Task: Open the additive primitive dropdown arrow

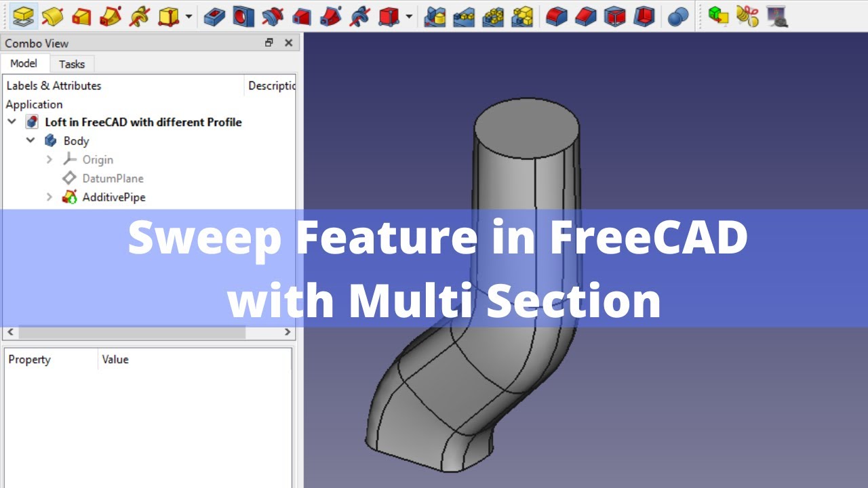Action: coord(189,16)
